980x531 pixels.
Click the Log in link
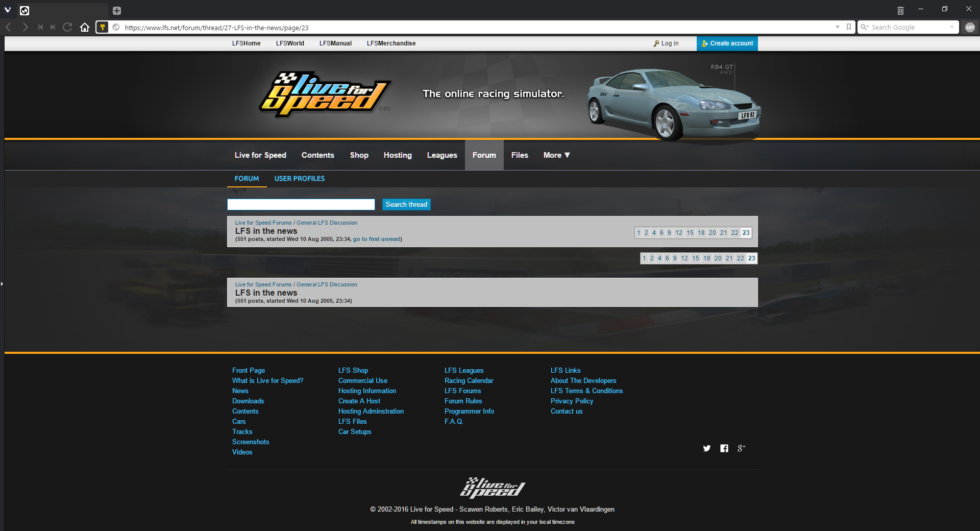[666, 43]
